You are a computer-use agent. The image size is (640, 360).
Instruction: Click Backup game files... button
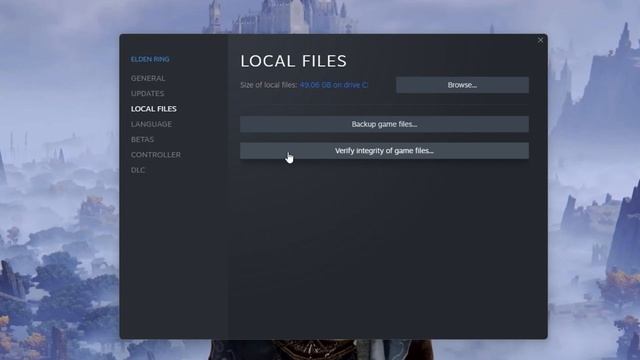[384, 124]
